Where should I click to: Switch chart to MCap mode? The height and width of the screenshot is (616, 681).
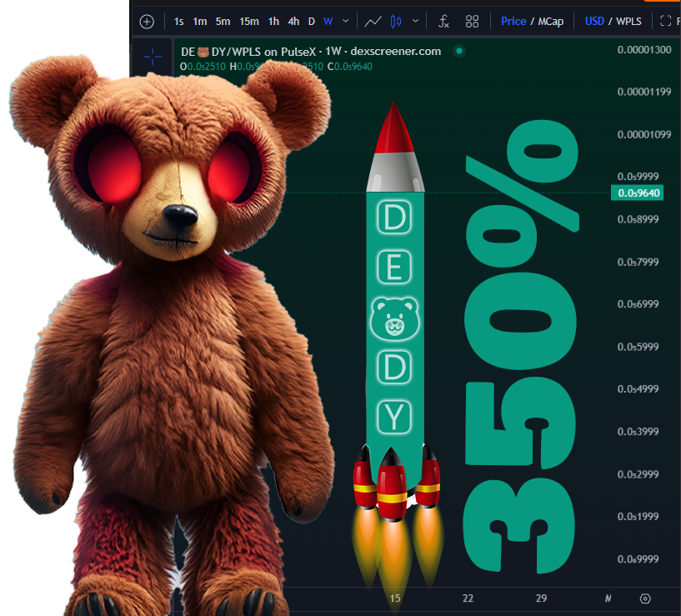coord(551,22)
